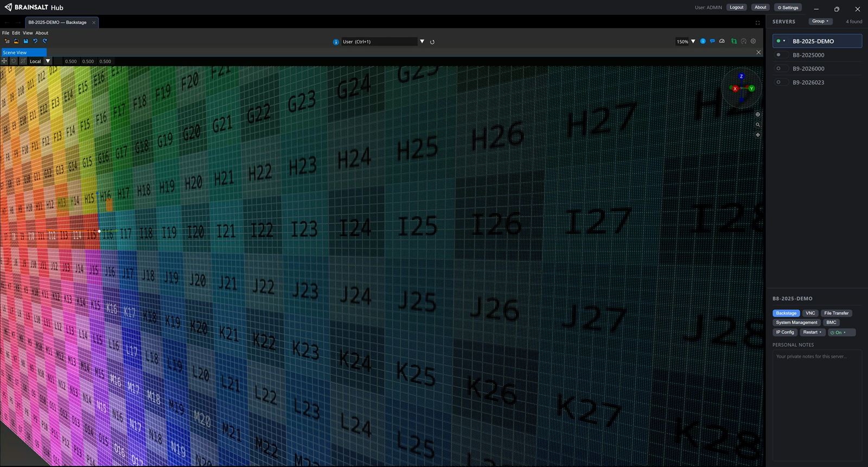Open the green On power dropdown
The height and width of the screenshot is (467, 868).
[x=841, y=332]
